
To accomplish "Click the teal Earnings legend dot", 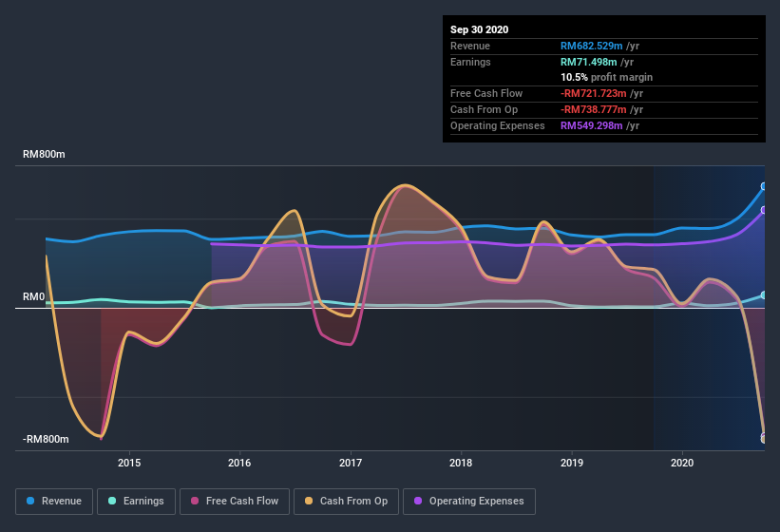I will coord(113,501).
